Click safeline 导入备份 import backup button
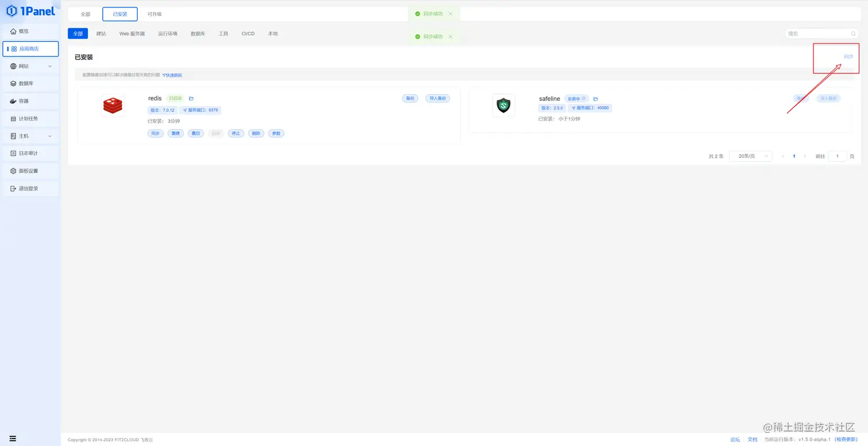The width and height of the screenshot is (868, 446). pos(828,98)
